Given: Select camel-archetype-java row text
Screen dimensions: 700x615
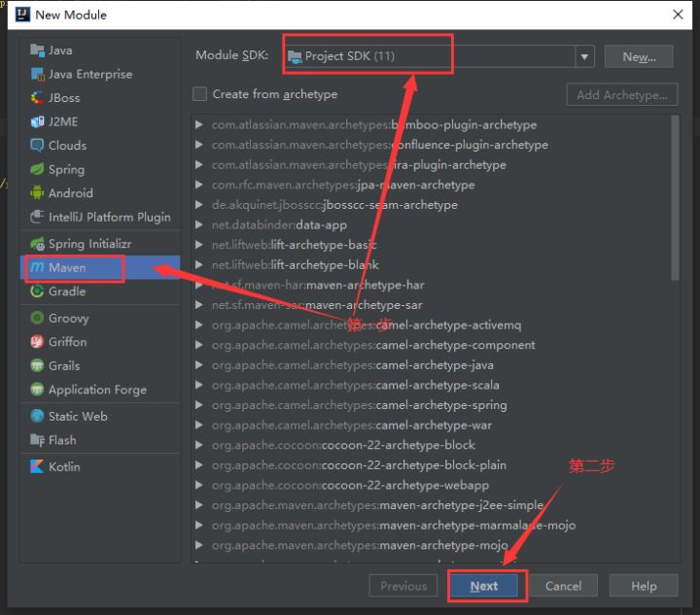Looking at the screenshot, I should click(x=353, y=364).
